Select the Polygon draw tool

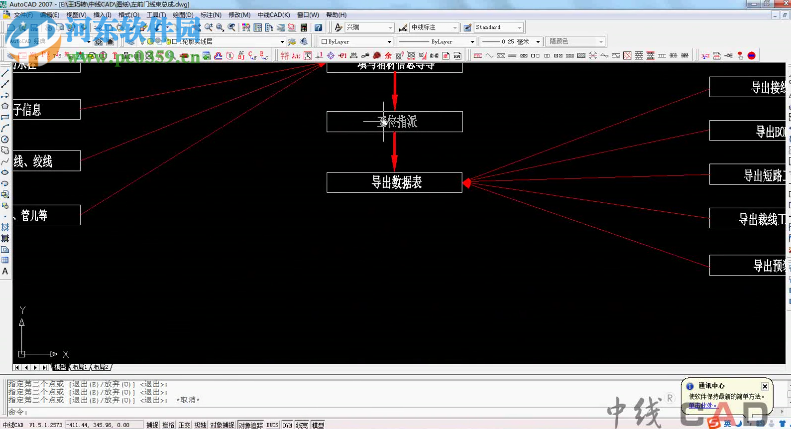(5, 105)
